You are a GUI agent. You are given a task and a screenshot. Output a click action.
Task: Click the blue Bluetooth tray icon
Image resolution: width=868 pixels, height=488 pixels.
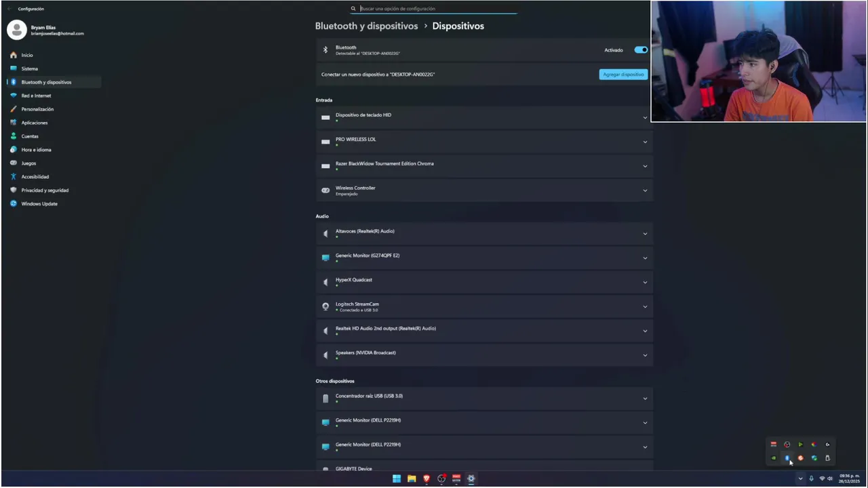[787, 458]
